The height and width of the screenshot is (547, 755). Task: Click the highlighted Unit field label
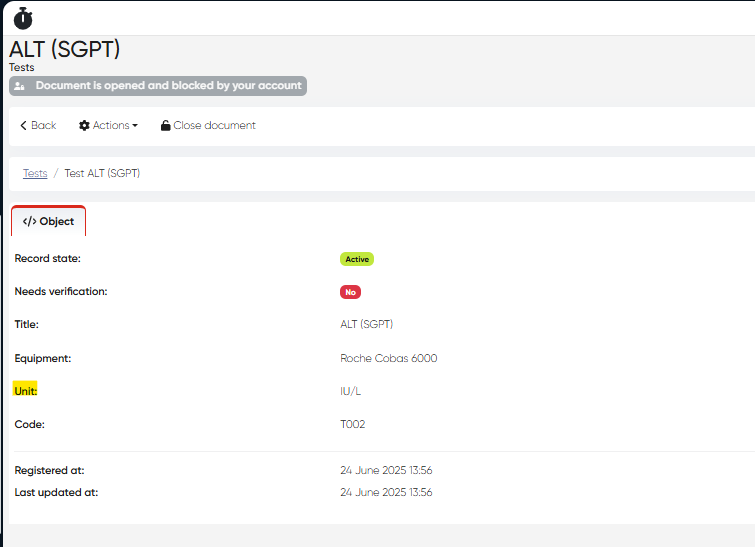click(x=25, y=391)
